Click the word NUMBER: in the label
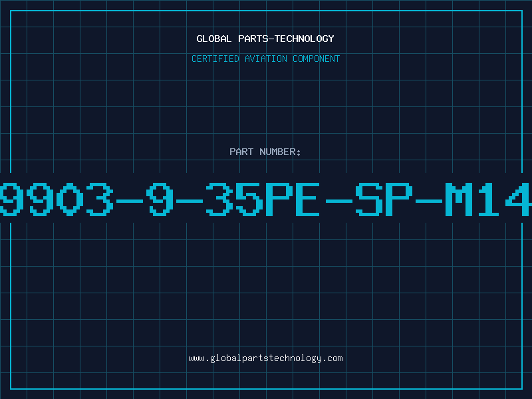 point(280,152)
